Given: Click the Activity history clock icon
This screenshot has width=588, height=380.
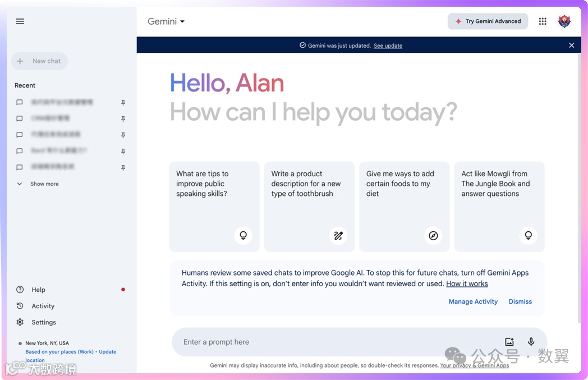Looking at the screenshot, I should (x=20, y=306).
